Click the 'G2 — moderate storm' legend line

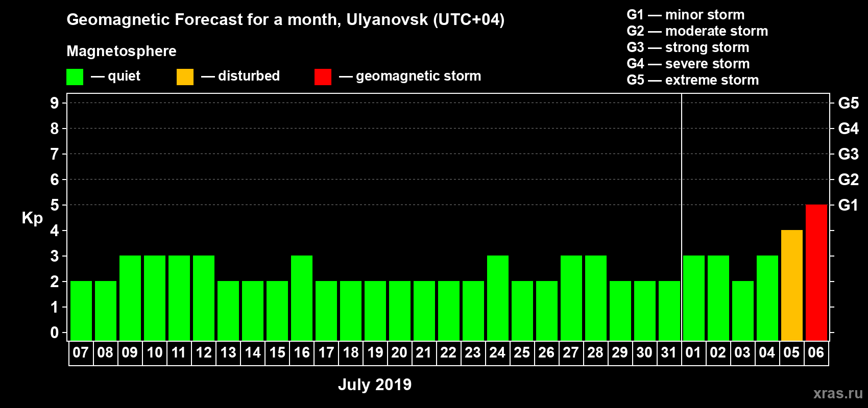697,31
